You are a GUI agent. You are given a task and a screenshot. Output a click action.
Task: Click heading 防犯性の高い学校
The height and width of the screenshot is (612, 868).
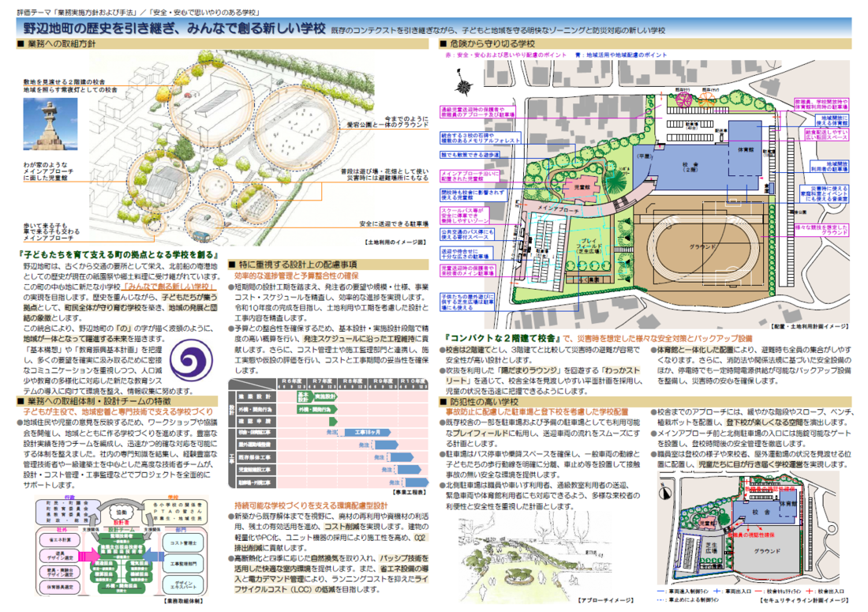[485, 401]
